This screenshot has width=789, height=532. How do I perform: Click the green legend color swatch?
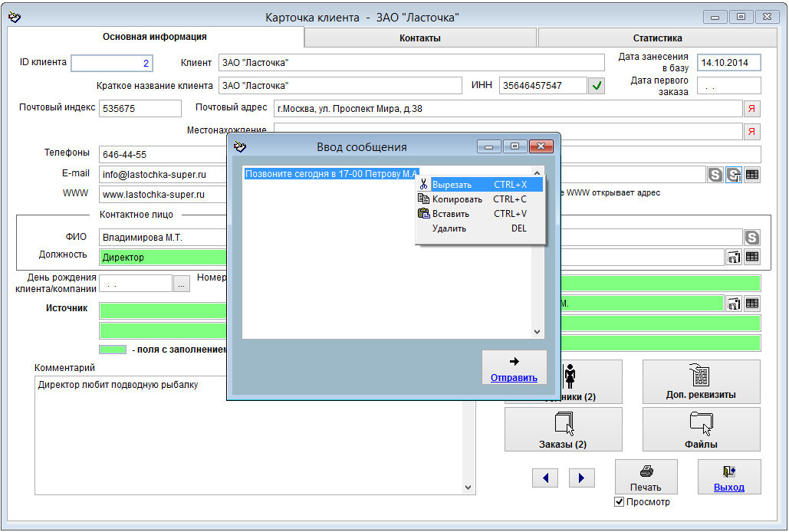pyautogui.click(x=113, y=350)
